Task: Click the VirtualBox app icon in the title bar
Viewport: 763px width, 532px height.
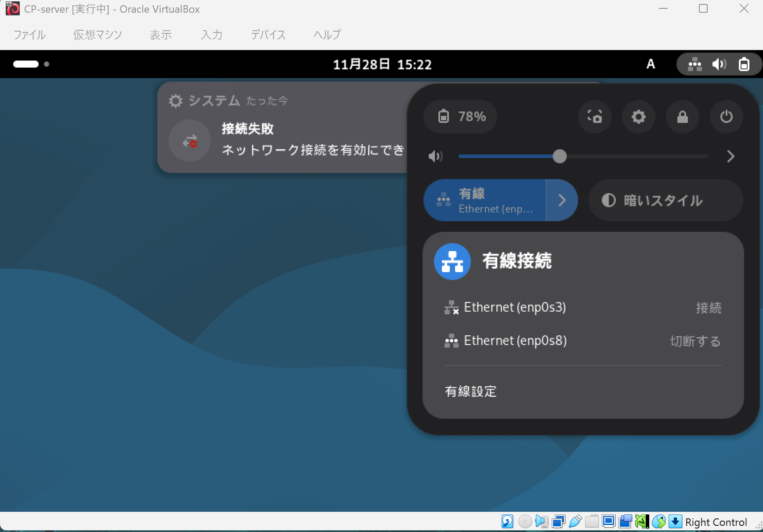Action: [x=12, y=9]
